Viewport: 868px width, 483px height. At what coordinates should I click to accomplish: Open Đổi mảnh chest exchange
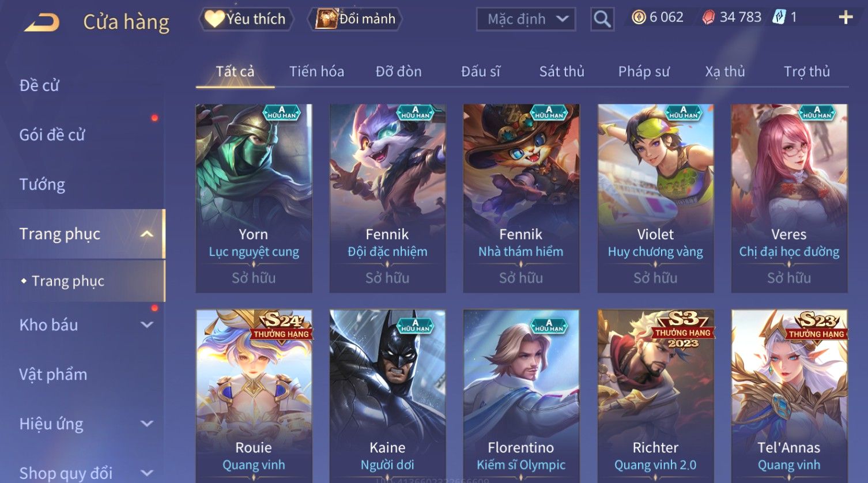click(x=355, y=19)
